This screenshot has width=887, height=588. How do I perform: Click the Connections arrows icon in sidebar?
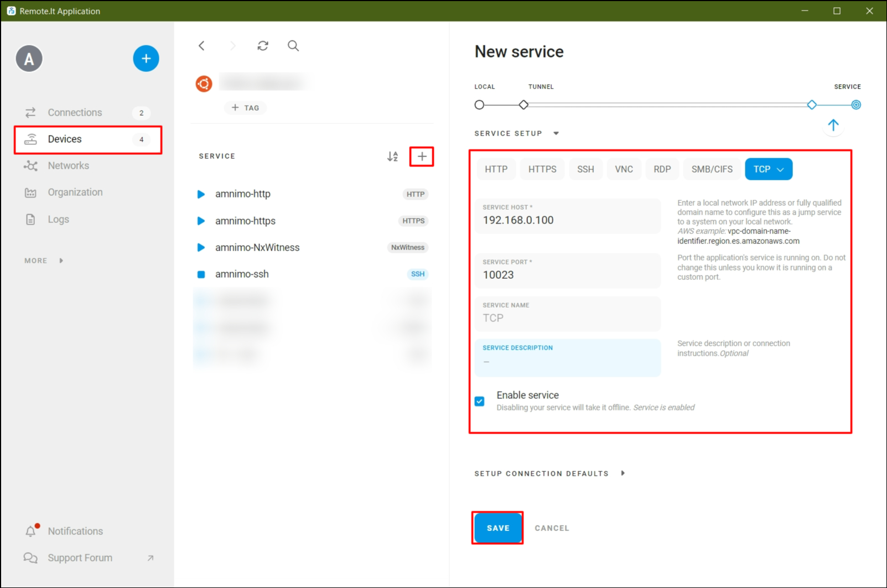(30, 112)
